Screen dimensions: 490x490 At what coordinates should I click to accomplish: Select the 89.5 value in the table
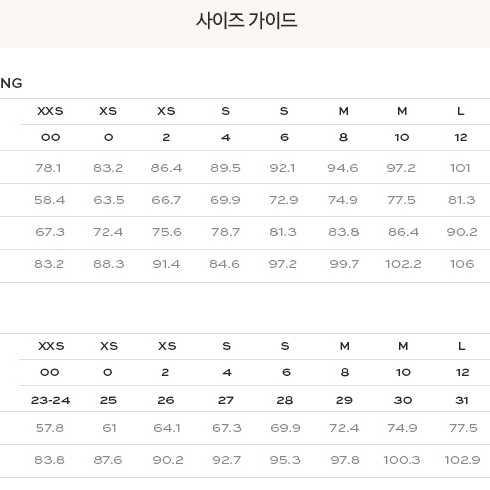coord(225,168)
